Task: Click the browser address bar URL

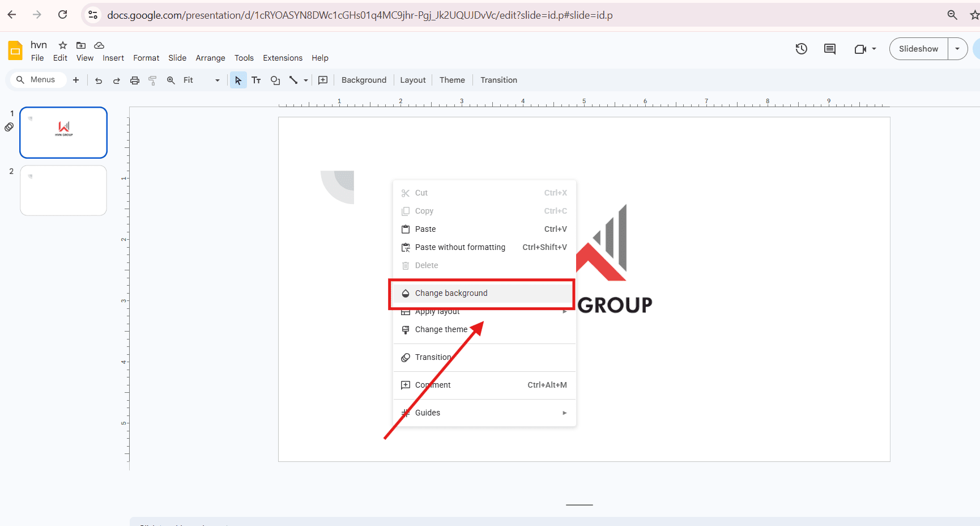Action: click(360, 15)
